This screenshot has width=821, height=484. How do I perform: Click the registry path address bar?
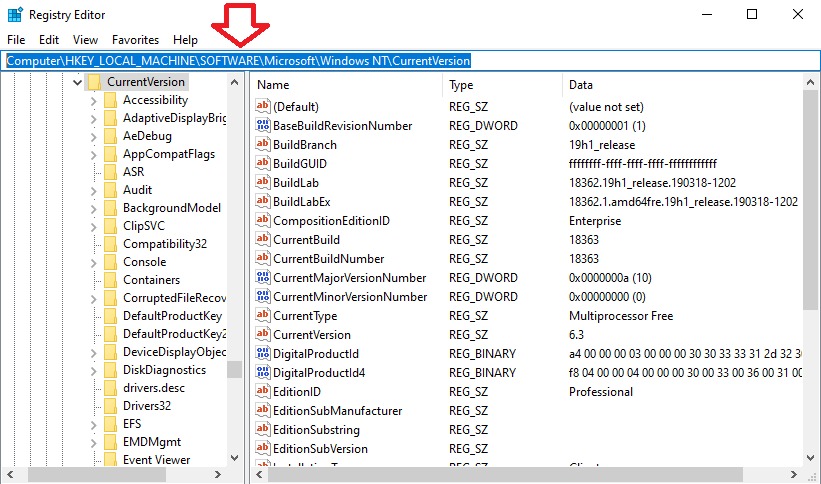tap(410, 61)
